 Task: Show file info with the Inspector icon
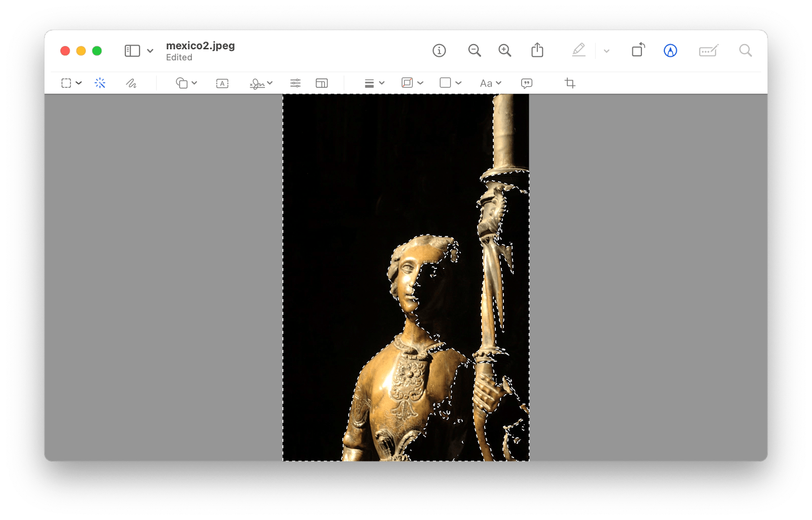[x=439, y=50]
